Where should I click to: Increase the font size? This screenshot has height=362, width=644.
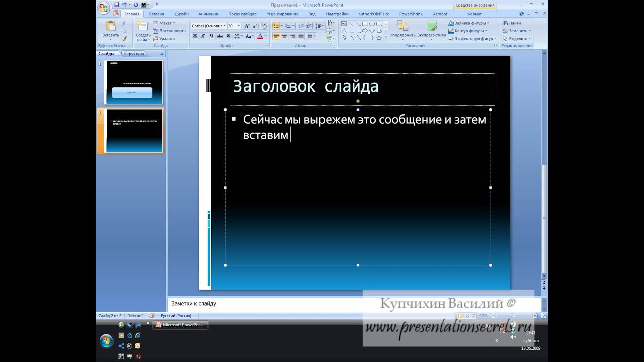[x=247, y=26]
